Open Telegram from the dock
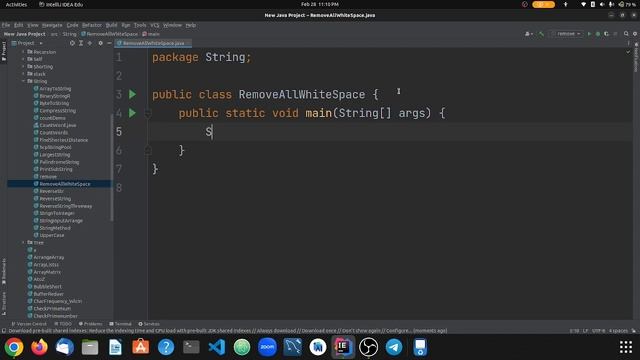640x360 pixels. point(394,347)
